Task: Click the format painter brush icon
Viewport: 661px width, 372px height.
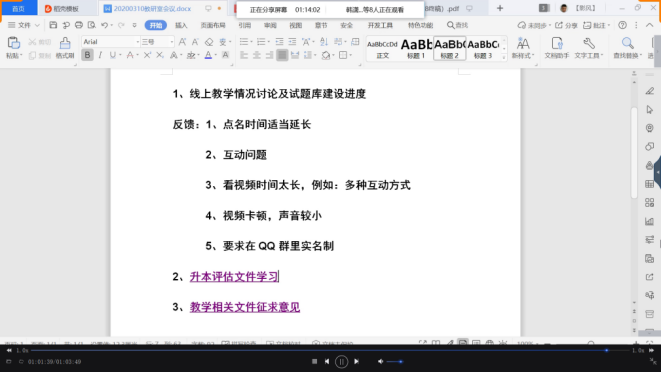Action: pos(65,43)
